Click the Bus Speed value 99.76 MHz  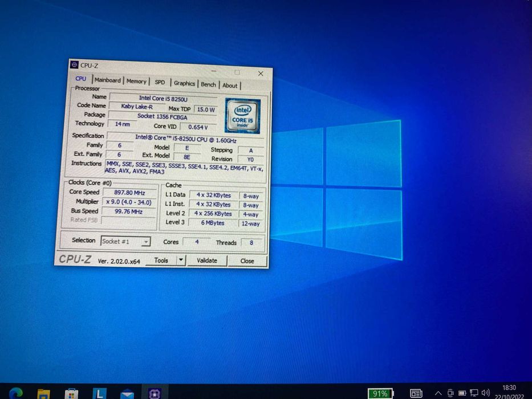tap(129, 211)
